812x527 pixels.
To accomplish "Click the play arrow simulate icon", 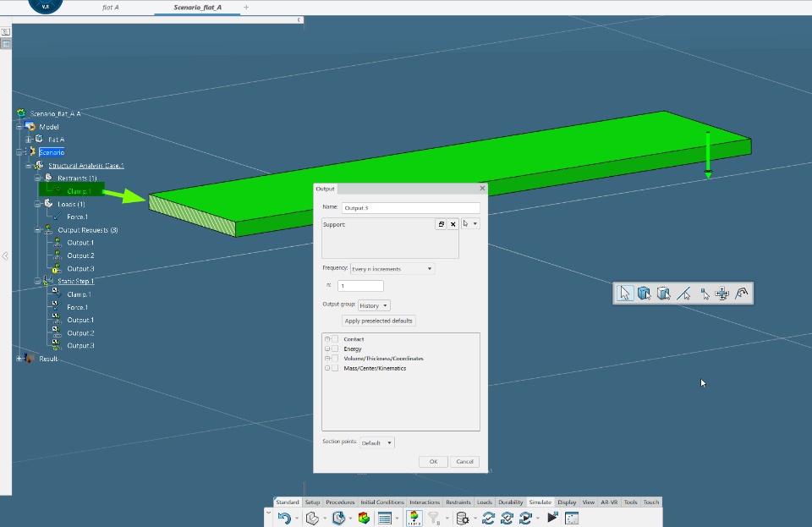I will pyautogui.click(x=552, y=517).
